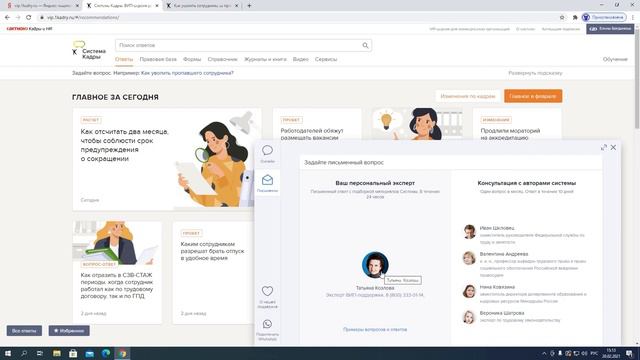
Task: Open the Правовая база tab
Action: pos(158,59)
